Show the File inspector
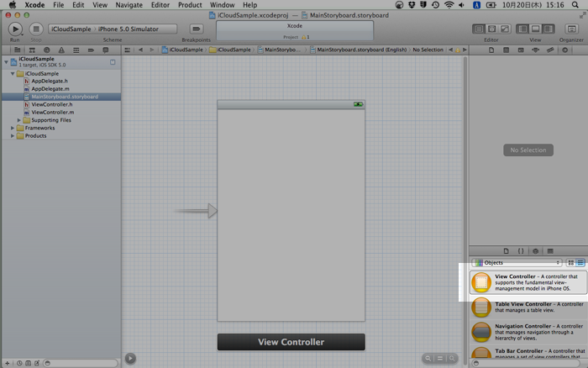 491,50
